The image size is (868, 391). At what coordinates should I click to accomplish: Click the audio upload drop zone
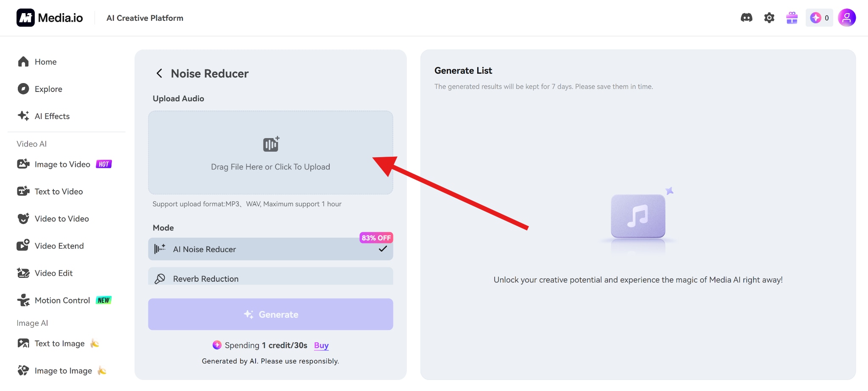click(x=270, y=153)
